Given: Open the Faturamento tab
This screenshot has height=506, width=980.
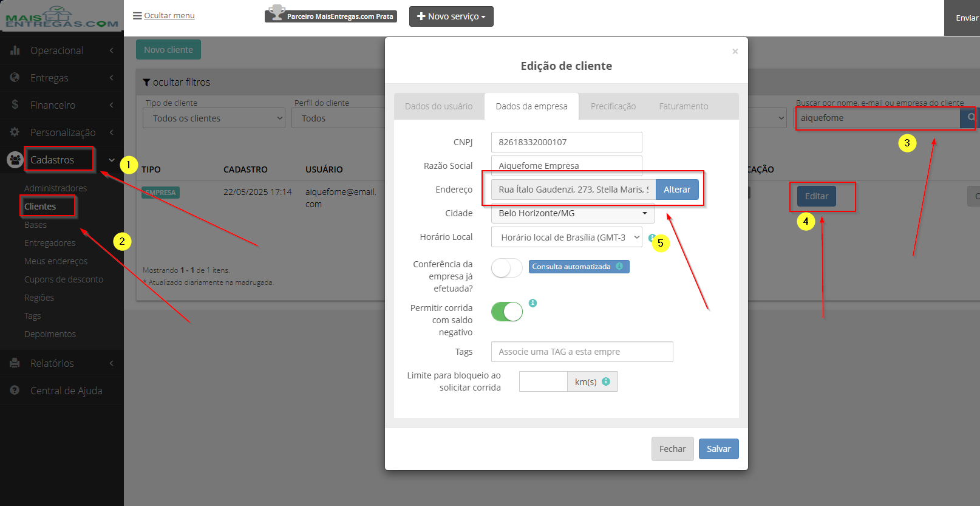Looking at the screenshot, I should (684, 106).
